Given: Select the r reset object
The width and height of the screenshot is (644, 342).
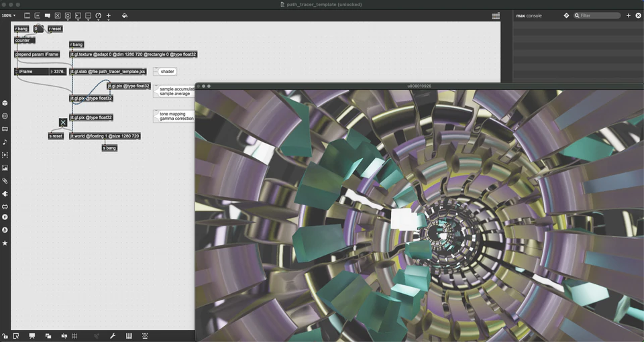Looking at the screenshot, I should 55,29.
